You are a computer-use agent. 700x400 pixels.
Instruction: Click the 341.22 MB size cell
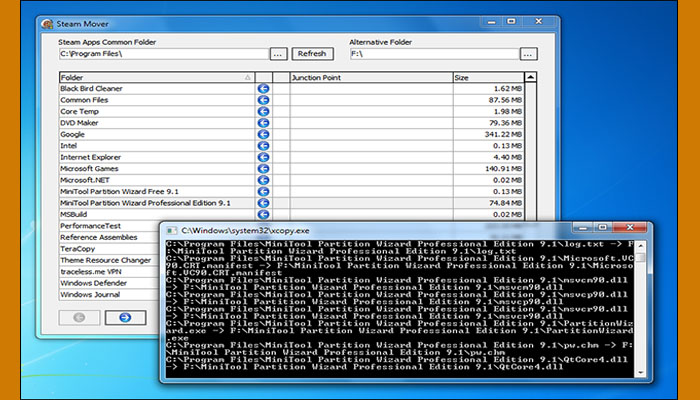[489, 134]
